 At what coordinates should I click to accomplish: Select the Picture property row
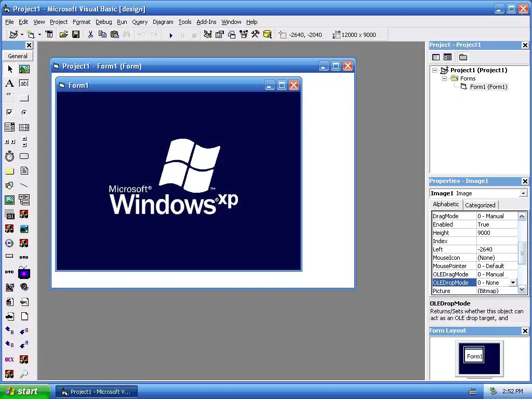pyautogui.click(x=475, y=291)
